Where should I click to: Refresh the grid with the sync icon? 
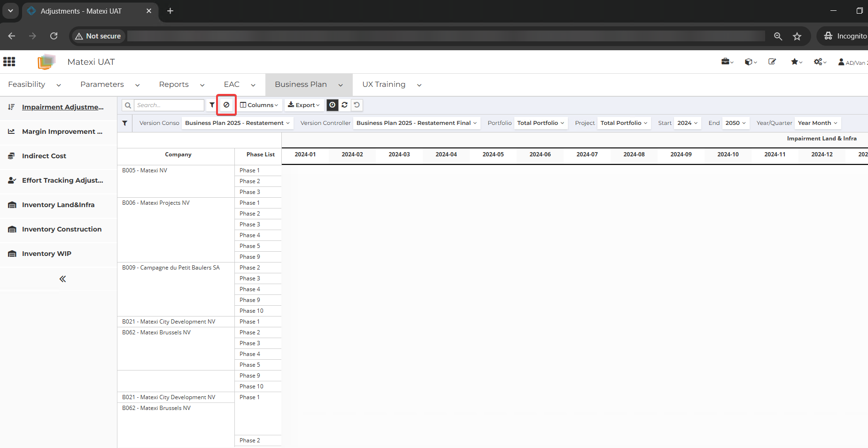tap(345, 105)
